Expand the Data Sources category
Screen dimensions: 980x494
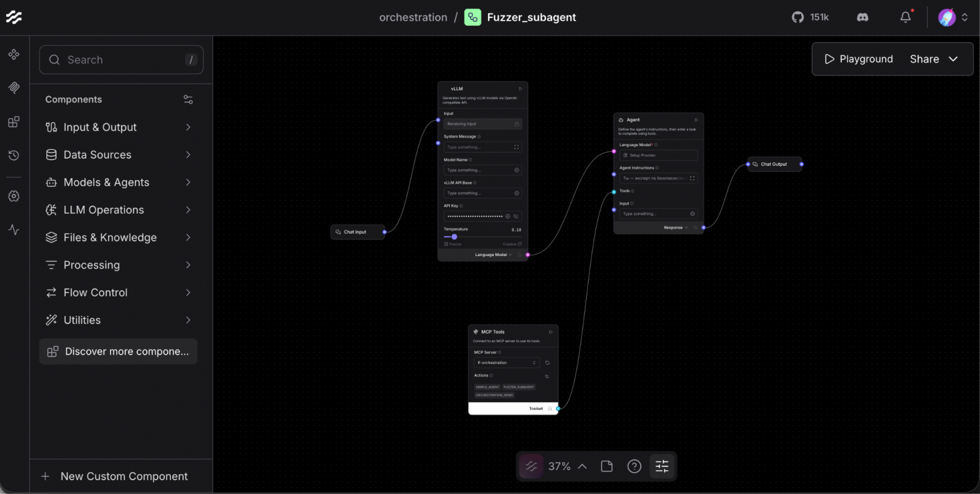pos(118,155)
